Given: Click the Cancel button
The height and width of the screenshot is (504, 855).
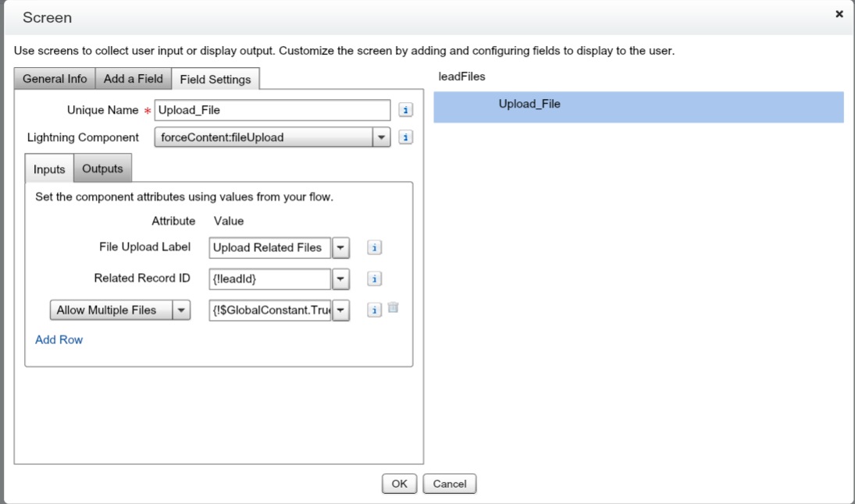Looking at the screenshot, I should [450, 484].
